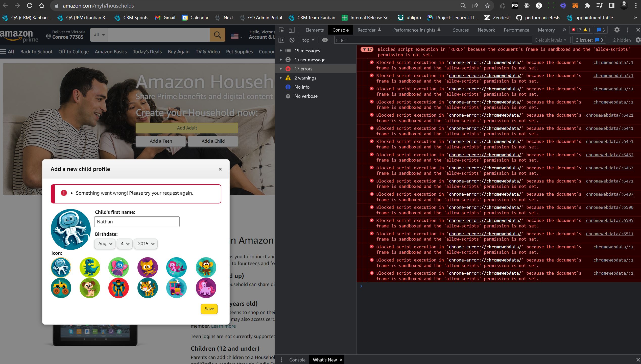Switch to the Network tab
Image resolution: width=641 pixels, height=364 pixels.
486,30
